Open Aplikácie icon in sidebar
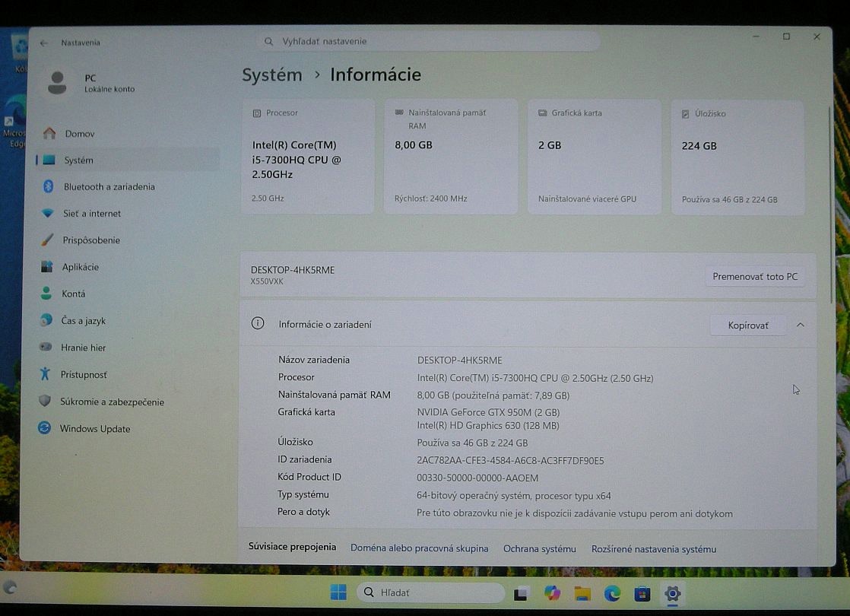 pyautogui.click(x=46, y=266)
